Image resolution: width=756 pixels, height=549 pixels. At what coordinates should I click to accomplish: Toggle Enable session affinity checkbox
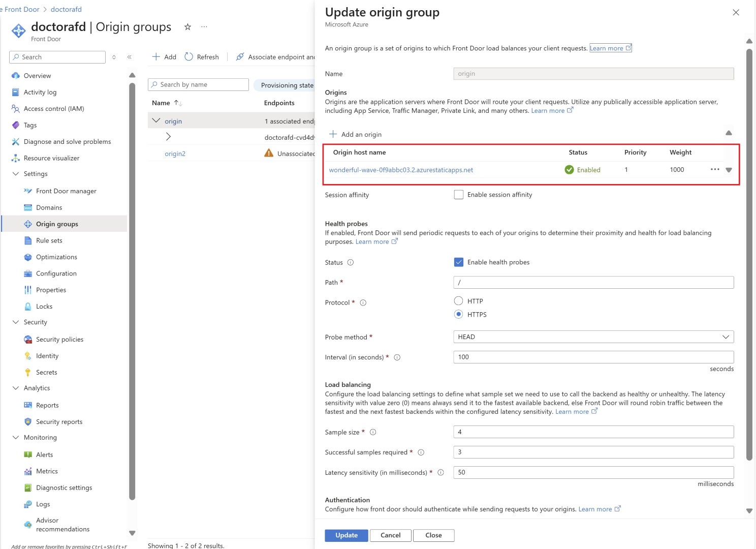tap(459, 195)
